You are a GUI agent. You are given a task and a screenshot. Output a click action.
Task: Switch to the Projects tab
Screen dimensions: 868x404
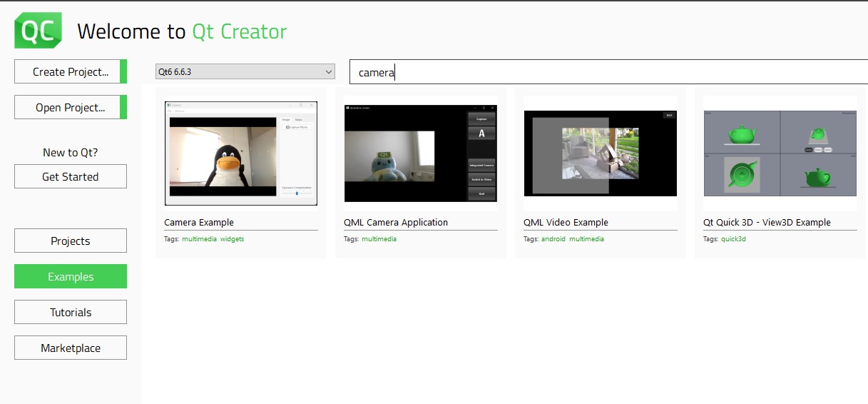coord(71,241)
